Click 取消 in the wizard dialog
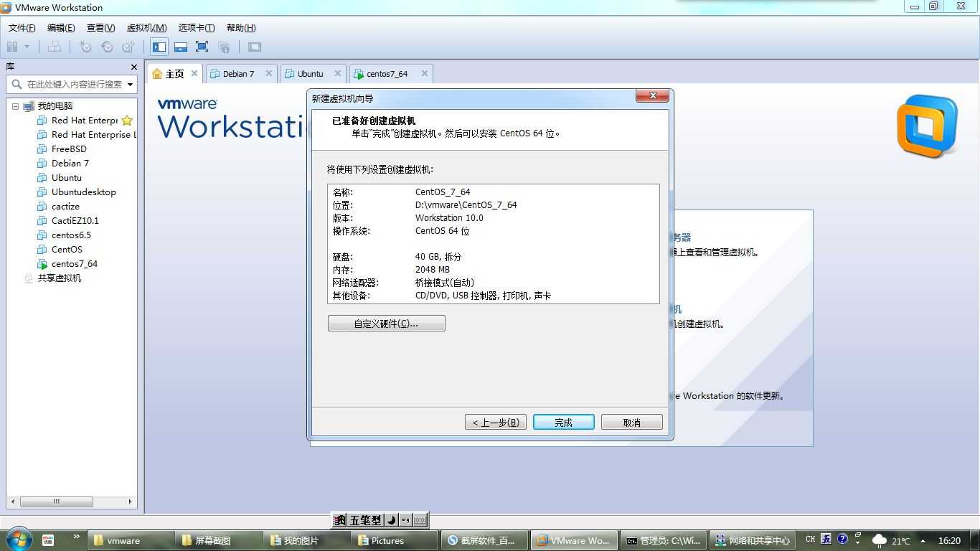This screenshot has width=980, height=551. tap(631, 423)
